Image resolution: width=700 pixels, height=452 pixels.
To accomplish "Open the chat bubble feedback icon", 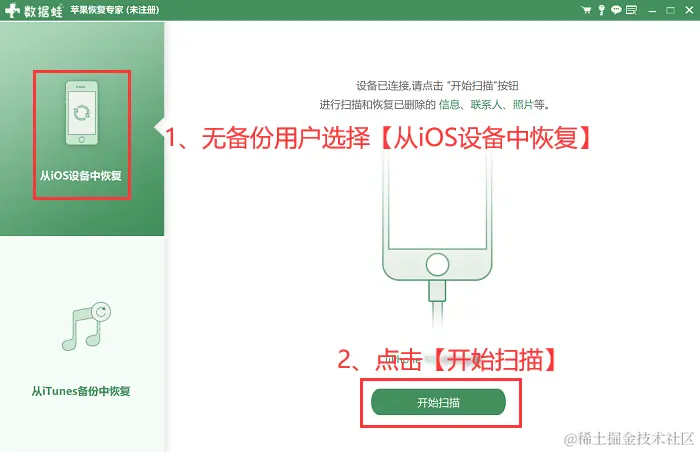I will [616, 10].
